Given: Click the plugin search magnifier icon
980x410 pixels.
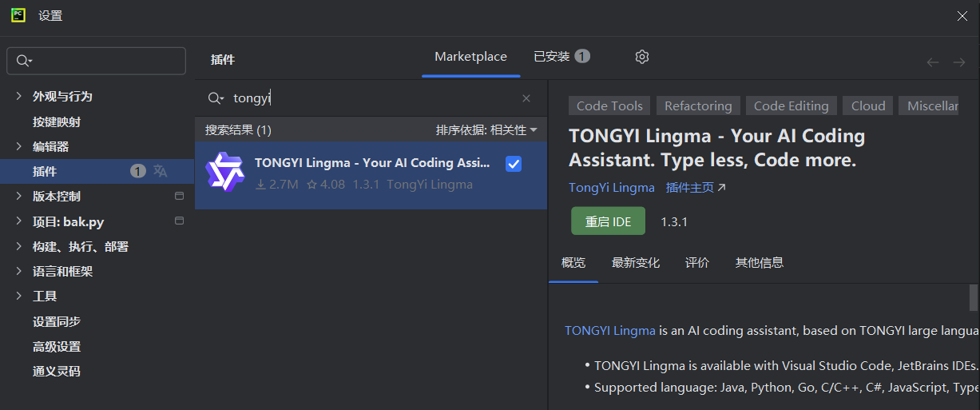Looking at the screenshot, I should 216,98.
